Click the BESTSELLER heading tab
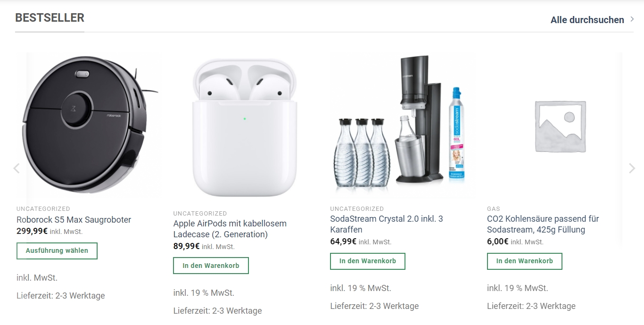This screenshot has width=644, height=325. pos(50,18)
